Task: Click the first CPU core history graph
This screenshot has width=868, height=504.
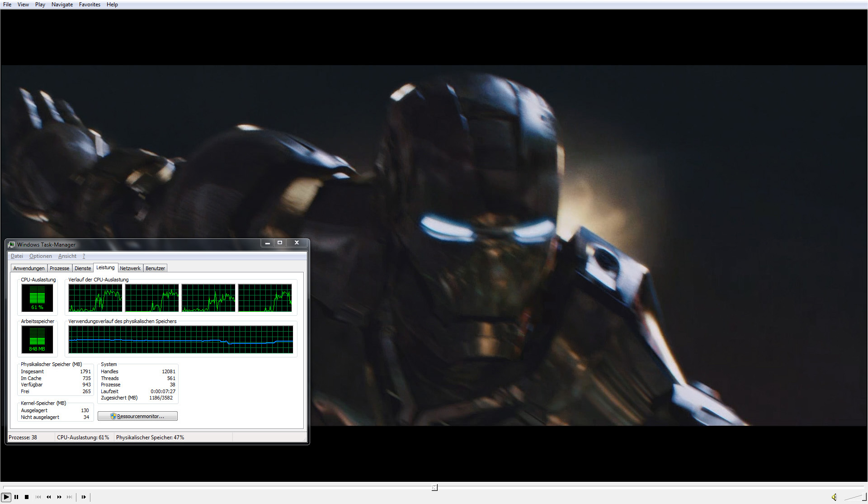Action: pyautogui.click(x=95, y=298)
